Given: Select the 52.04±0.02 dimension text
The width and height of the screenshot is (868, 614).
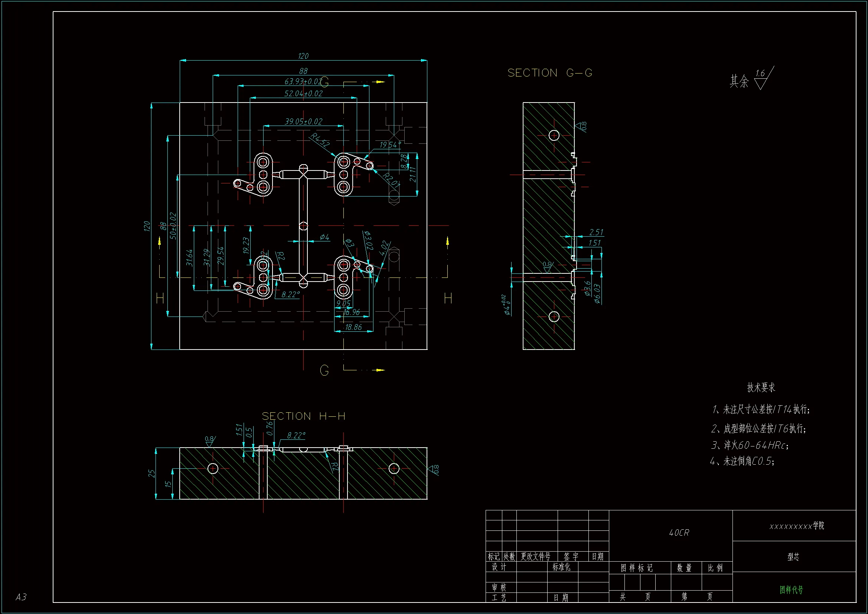Looking at the screenshot, I should pyautogui.click(x=303, y=94).
